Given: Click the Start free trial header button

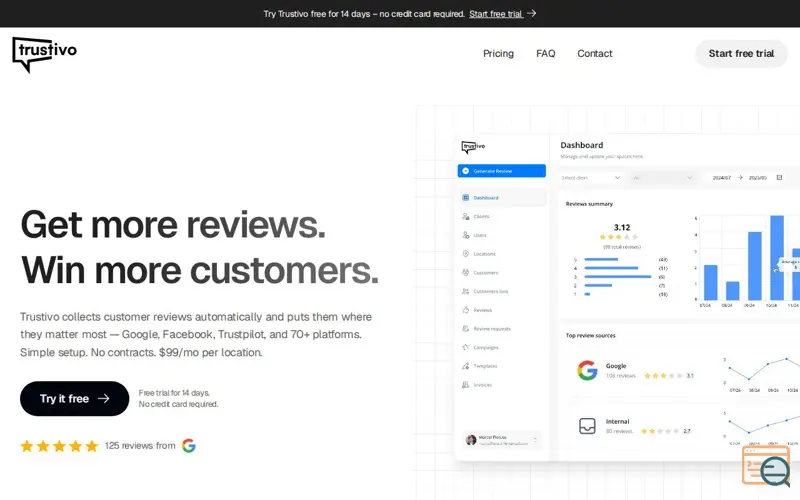Looking at the screenshot, I should click(x=741, y=54).
